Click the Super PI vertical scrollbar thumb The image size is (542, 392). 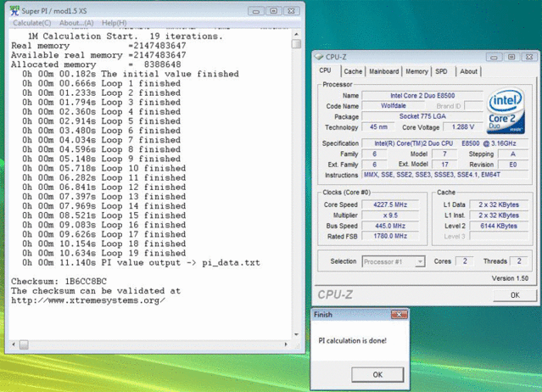[296, 44]
